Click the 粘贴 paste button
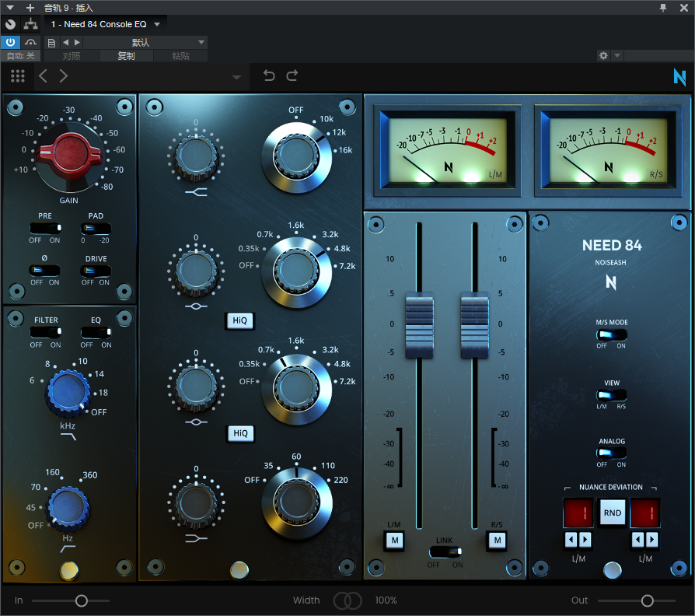Image resolution: width=695 pixels, height=616 pixels. click(x=180, y=56)
